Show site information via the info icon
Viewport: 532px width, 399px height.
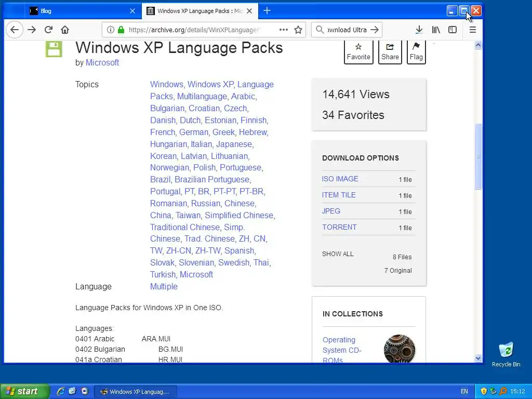tap(111, 30)
